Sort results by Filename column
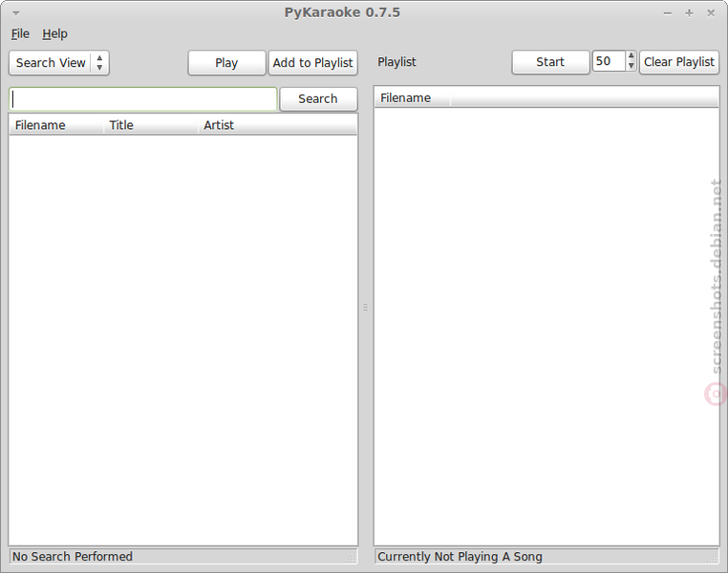The width and height of the screenshot is (728, 573). pos(56,125)
